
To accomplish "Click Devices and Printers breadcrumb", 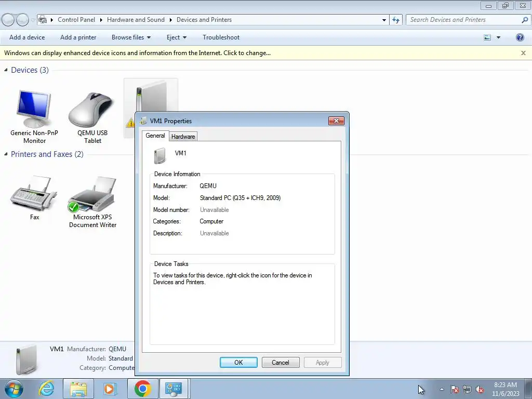I will pyautogui.click(x=204, y=20).
